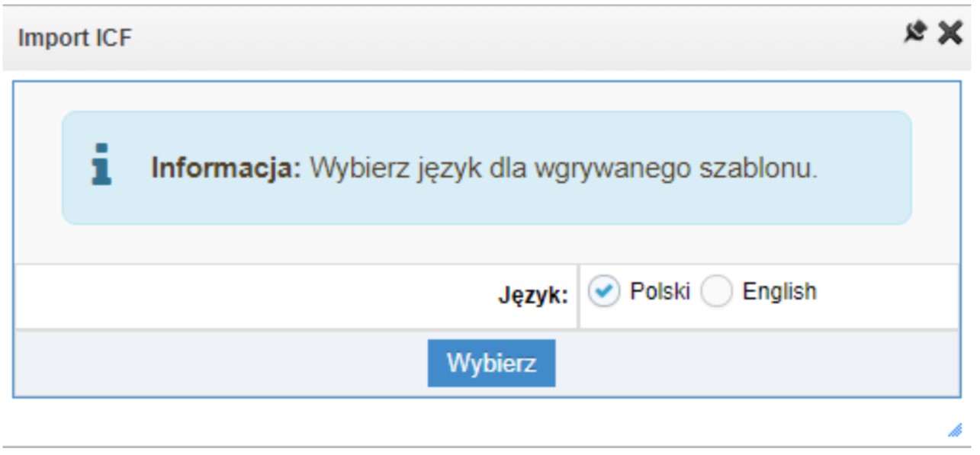Click the dialog resize grip icon
This screenshot has height=455, width=980.
pyautogui.click(x=954, y=431)
